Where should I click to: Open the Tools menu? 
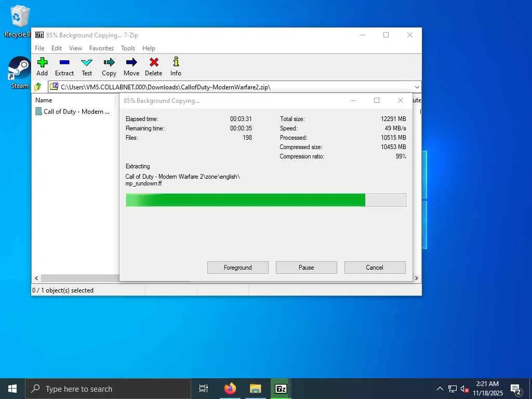click(128, 48)
